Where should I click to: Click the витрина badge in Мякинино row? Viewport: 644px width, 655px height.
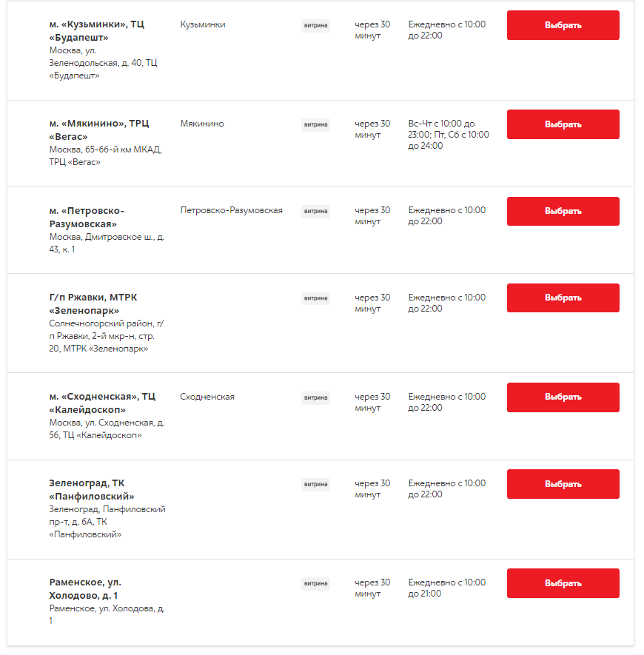point(315,124)
